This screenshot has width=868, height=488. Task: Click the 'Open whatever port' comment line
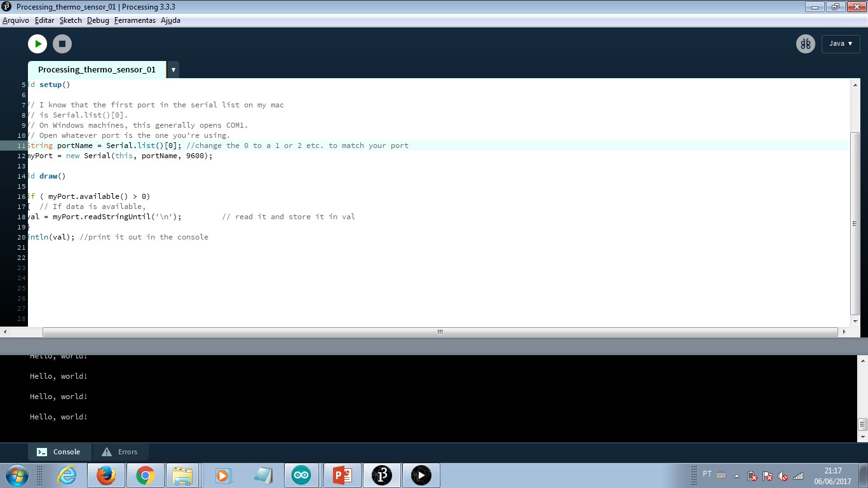pyautogui.click(x=130, y=135)
